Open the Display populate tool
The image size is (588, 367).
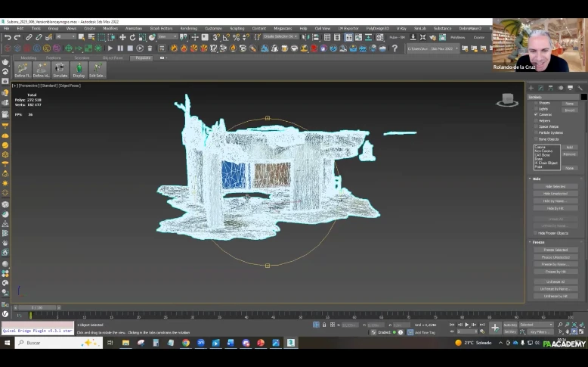[x=79, y=70]
